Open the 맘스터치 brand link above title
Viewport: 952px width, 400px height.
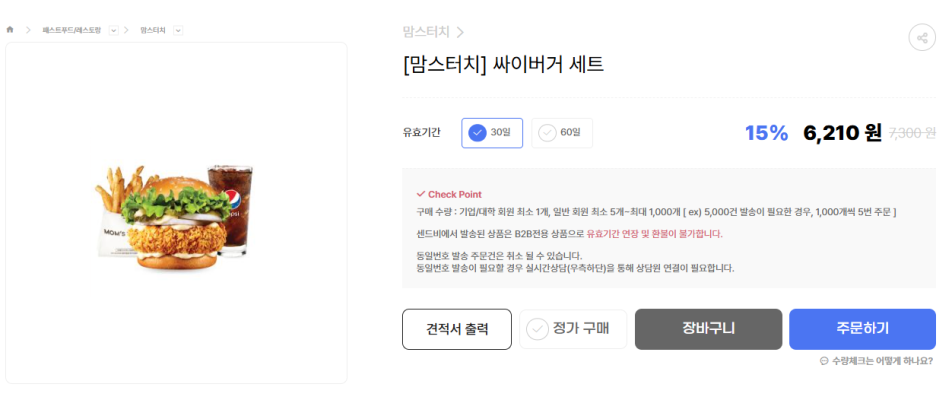426,32
